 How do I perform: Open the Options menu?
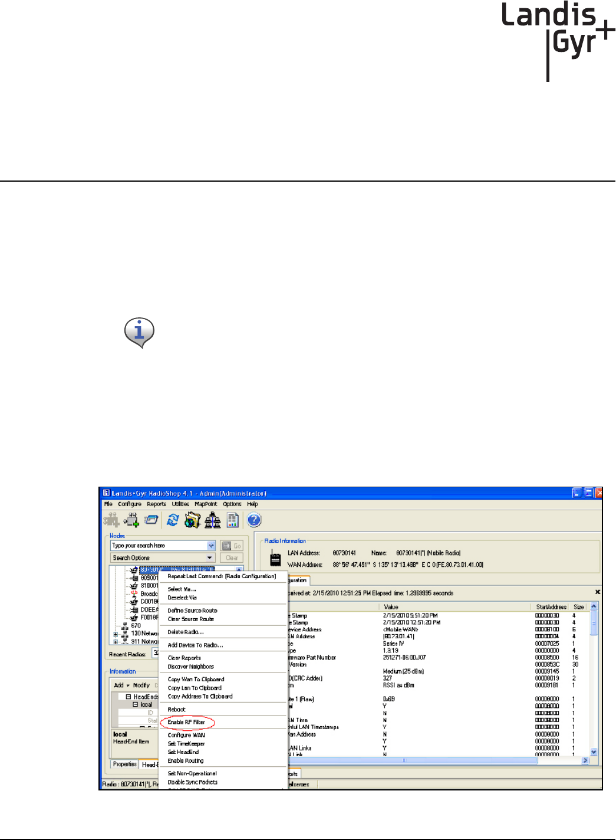coord(232,504)
